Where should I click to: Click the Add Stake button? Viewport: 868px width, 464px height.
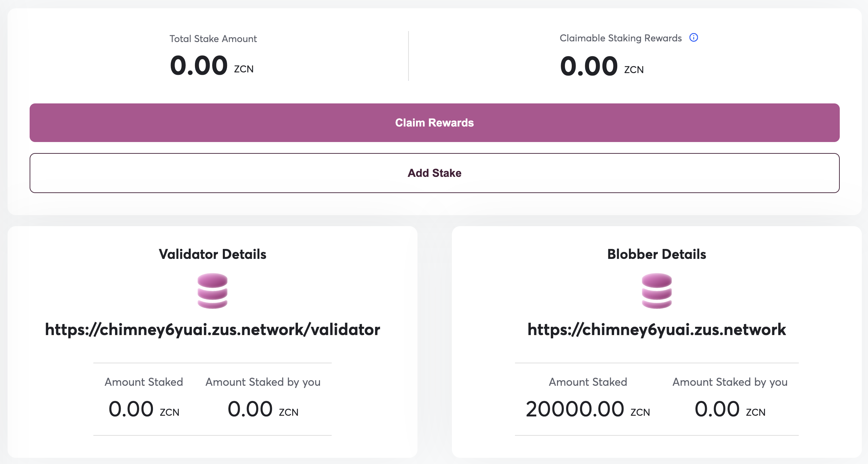pyautogui.click(x=434, y=173)
